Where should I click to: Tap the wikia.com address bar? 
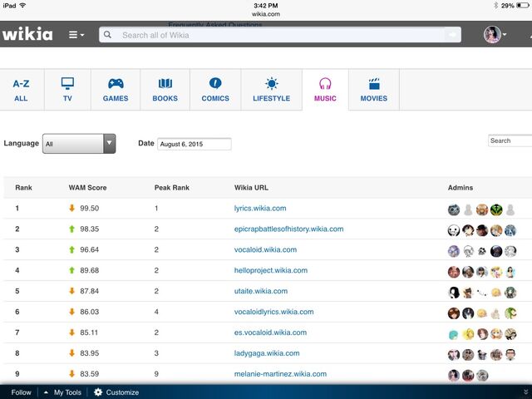pos(266,14)
